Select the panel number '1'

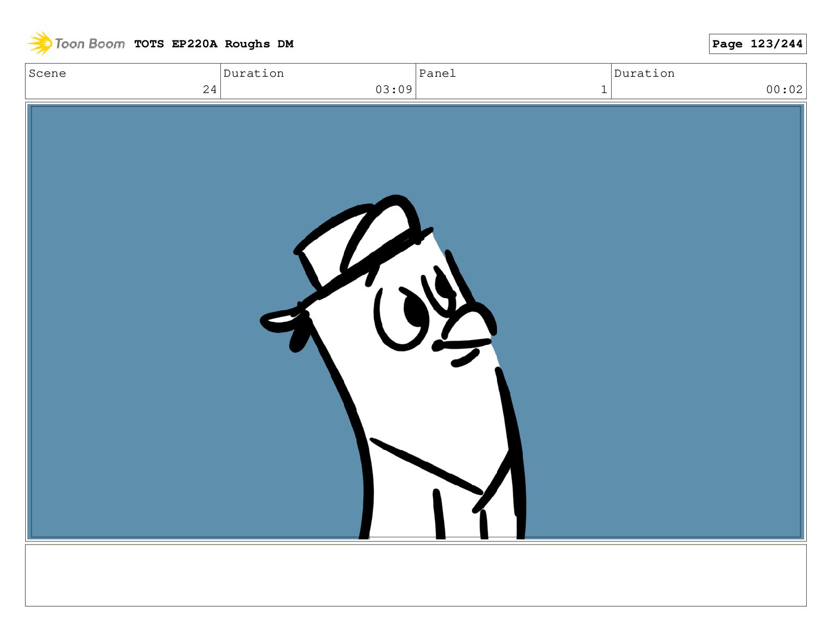(604, 89)
